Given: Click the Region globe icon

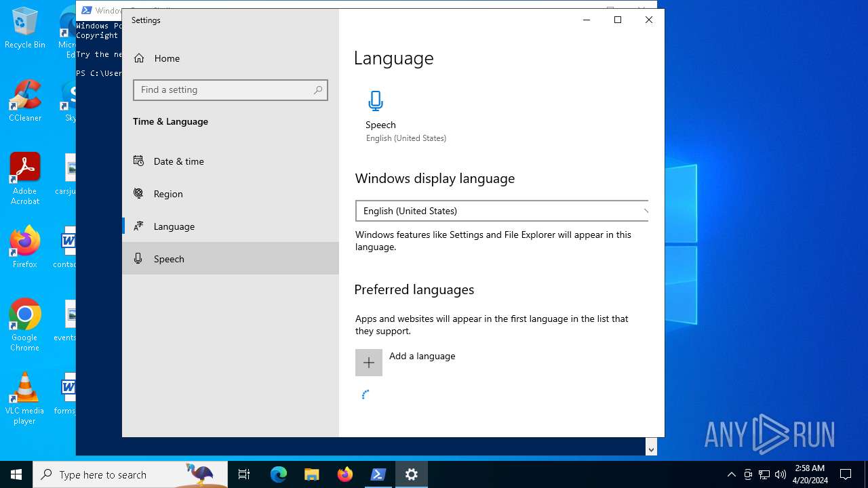Looking at the screenshot, I should pyautogui.click(x=139, y=193).
